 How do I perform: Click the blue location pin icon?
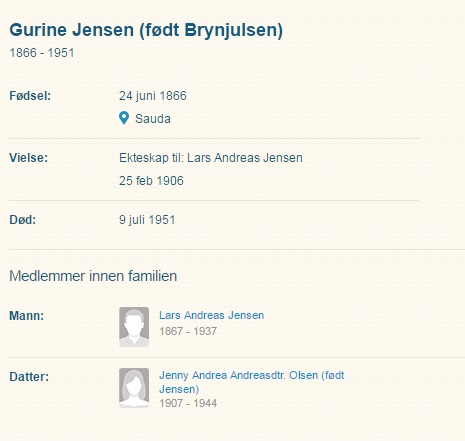(124, 118)
